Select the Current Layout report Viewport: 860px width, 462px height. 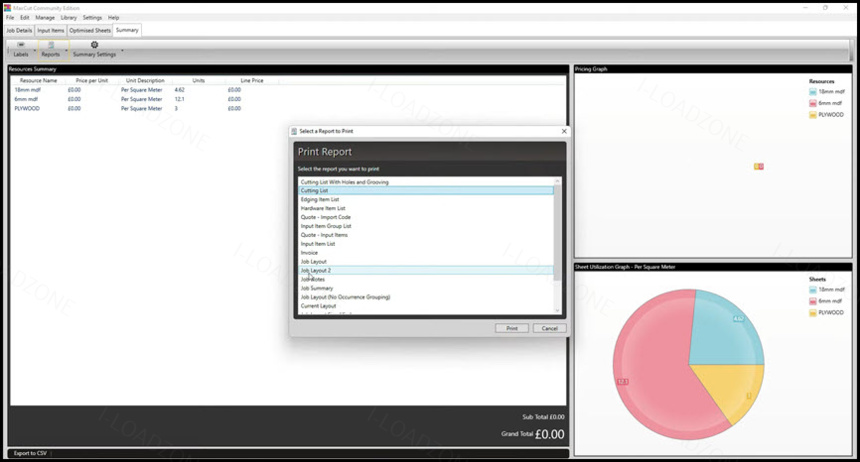(x=426, y=306)
